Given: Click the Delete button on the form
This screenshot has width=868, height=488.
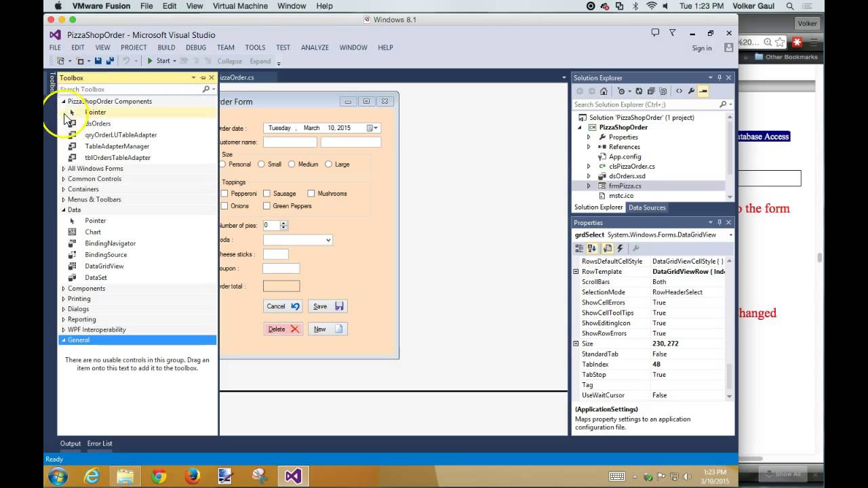Looking at the screenshot, I should [283, 329].
